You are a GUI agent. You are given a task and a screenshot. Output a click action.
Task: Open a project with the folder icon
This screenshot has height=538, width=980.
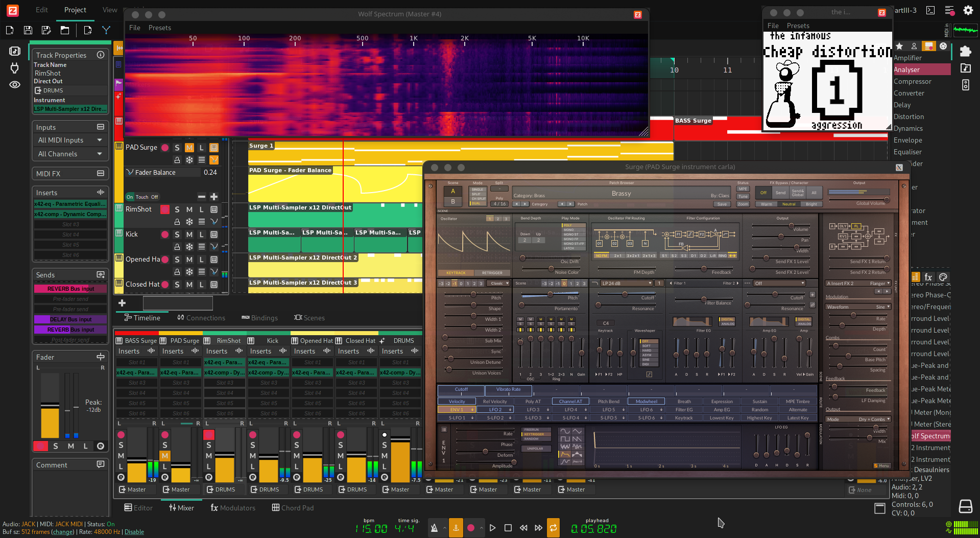pyautogui.click(x=64, y=30)
